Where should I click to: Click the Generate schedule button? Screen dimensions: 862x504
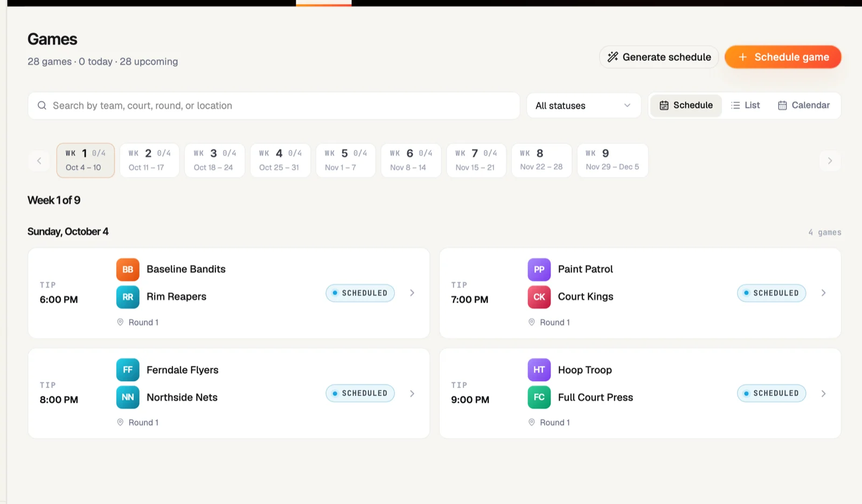(659, 57)
